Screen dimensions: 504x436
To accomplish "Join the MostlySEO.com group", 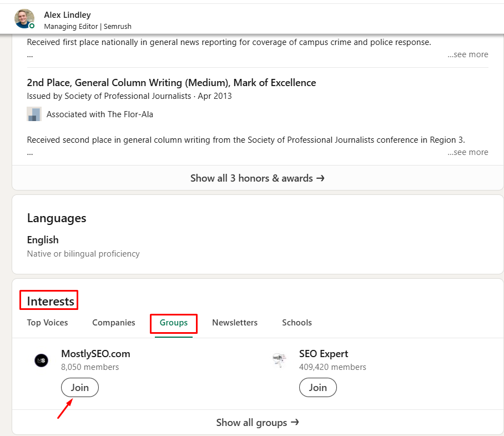I will [x=80, y=388].
